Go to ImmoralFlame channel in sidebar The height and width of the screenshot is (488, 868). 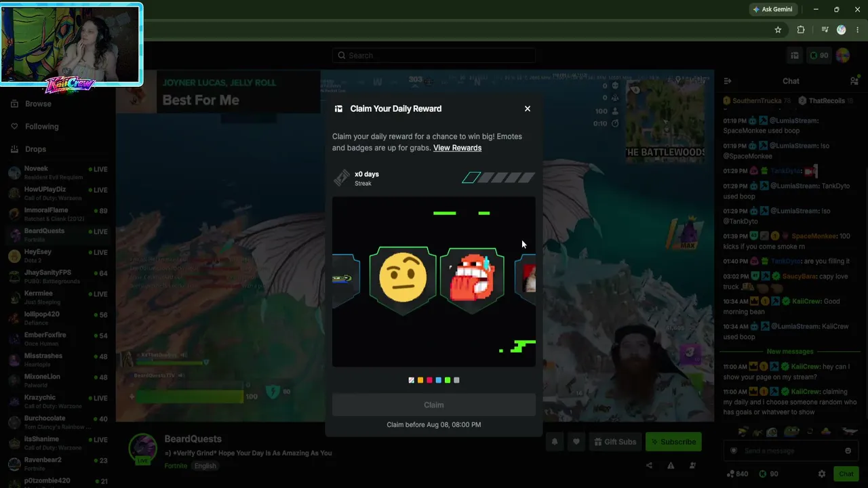pyautogui.click(x=57, y=214)
